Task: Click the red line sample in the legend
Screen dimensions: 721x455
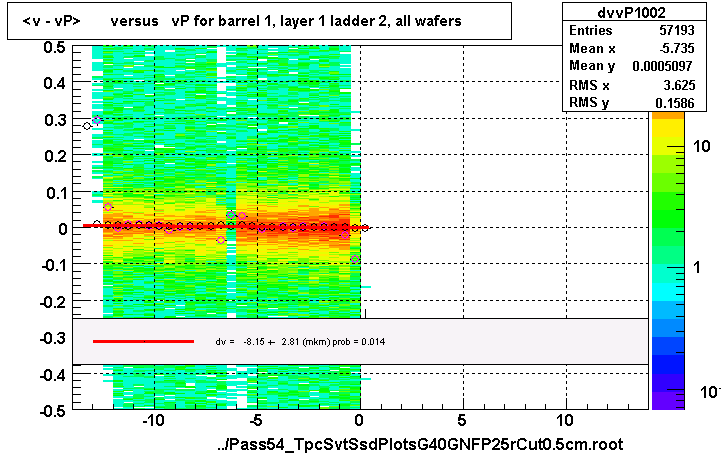Action: coord(143,341)
